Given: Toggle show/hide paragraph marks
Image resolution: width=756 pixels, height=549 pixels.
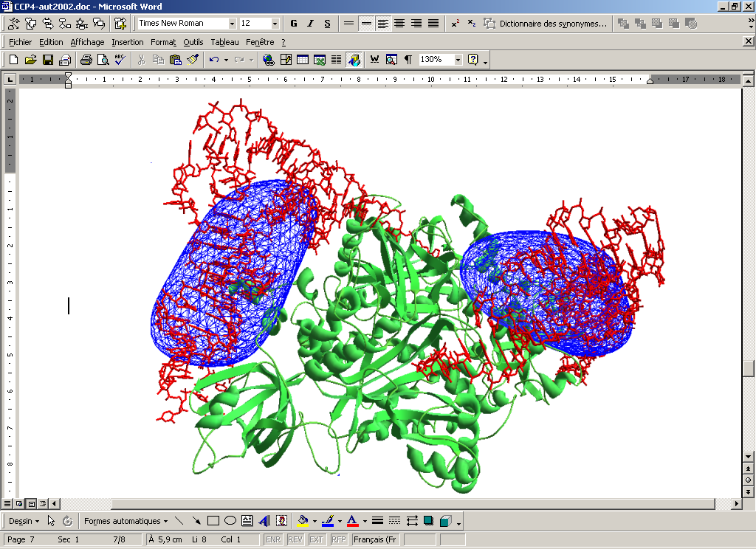Looking at the screenshot, I should click(408, 60).
